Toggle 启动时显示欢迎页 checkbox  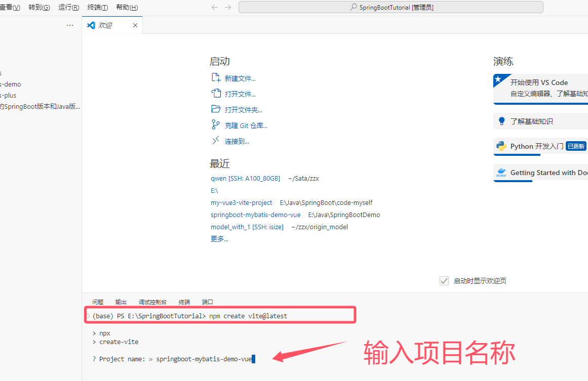tap(444, 281)
